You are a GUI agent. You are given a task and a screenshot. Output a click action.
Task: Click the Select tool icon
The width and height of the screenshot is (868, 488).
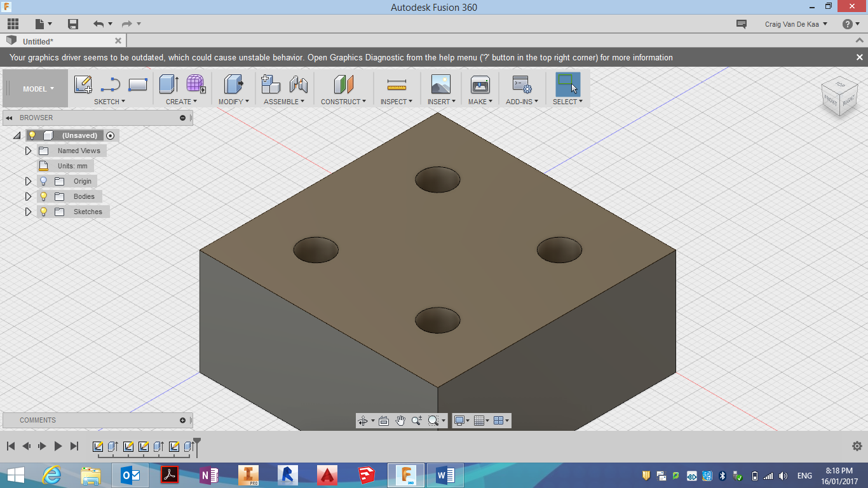pyautogui.click(x=567, y=85)
